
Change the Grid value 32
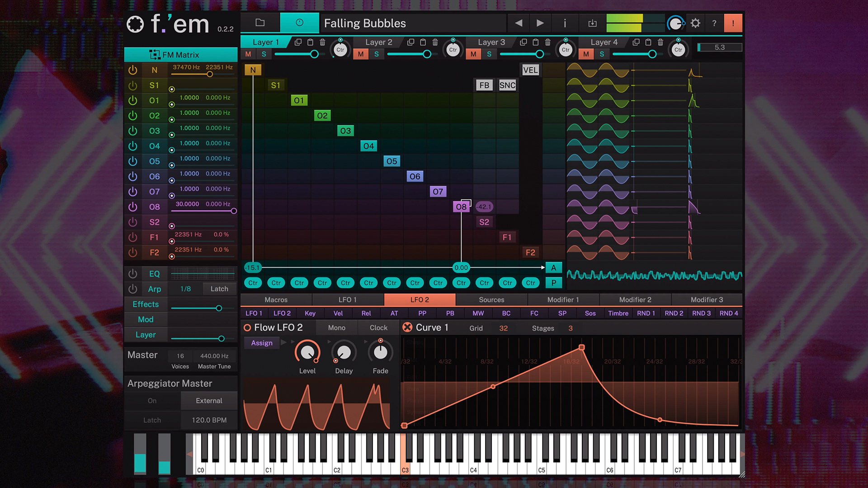(503, 328)
